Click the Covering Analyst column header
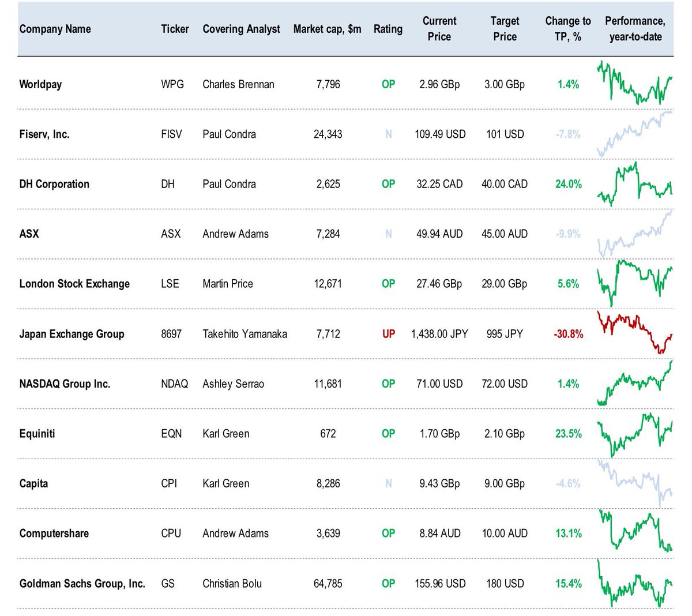This screenshot has width=692, height=616. point(241,29)
